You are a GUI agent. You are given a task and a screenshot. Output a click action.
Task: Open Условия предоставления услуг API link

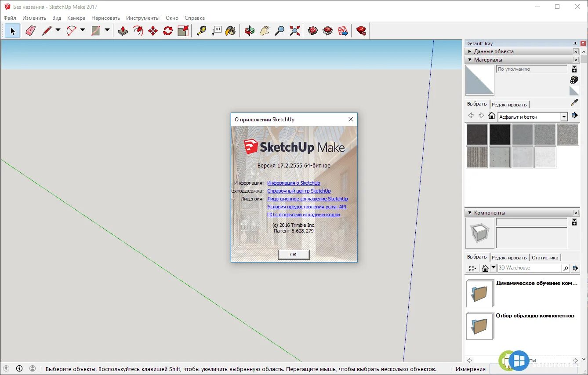[x=307, y=207]
